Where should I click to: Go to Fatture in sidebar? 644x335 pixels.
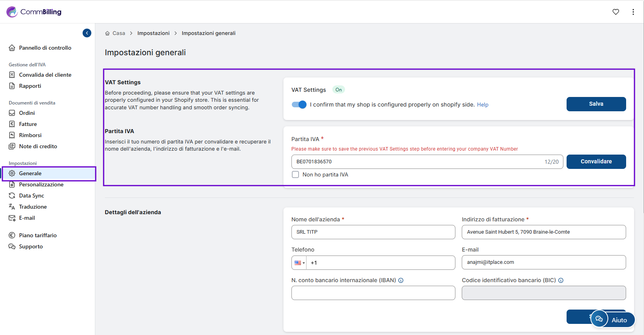pyautogui.click(x=28, y=124)
